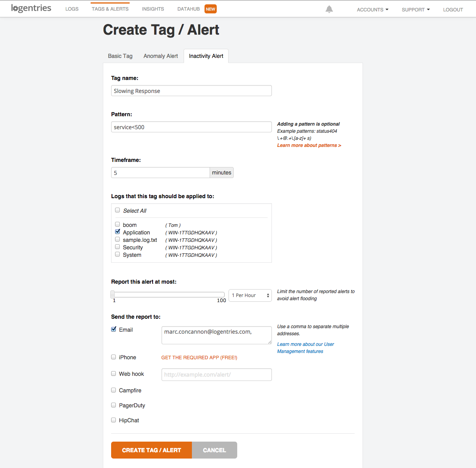The height and width of the screenshot is (468, 476).
Task: Open the 1 Per Hour dropdown
Action: click(250, 295)
